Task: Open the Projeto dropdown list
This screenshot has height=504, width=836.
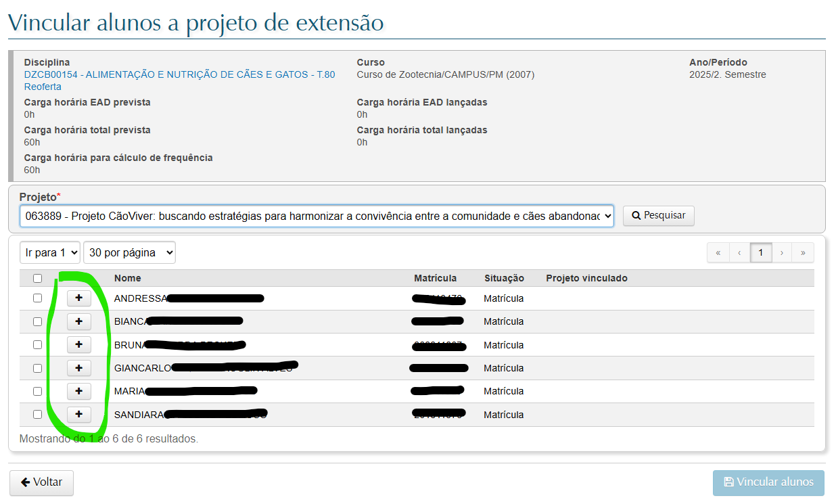Action: tap(317, 216)
